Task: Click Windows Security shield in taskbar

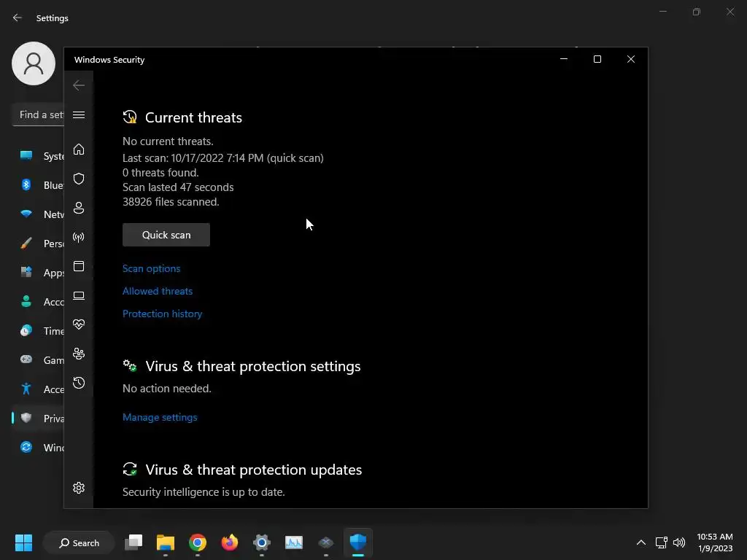Action: [357, 542]
